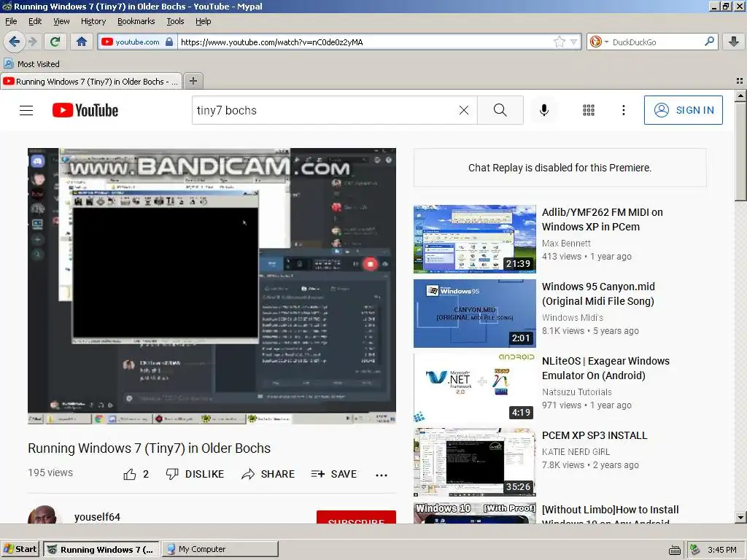Image resolution: width=747 pixels, height=560 pixels.
Task: Open the File menu
Action: point(11,21)
